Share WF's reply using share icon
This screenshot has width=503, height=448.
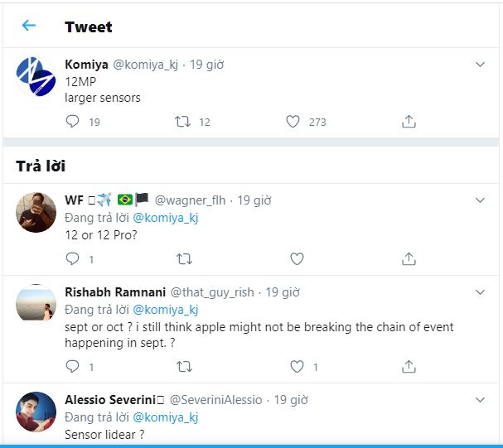click(x=409, y=258)
